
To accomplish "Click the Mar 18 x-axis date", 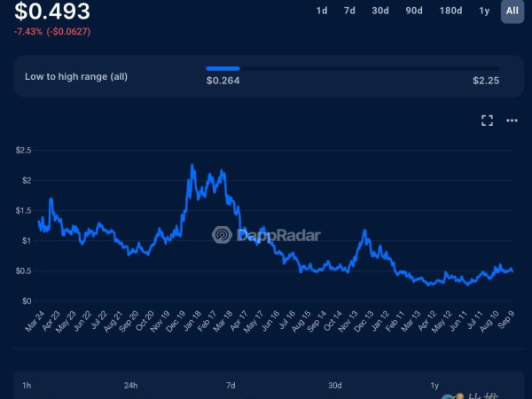I will coord(223,321).
